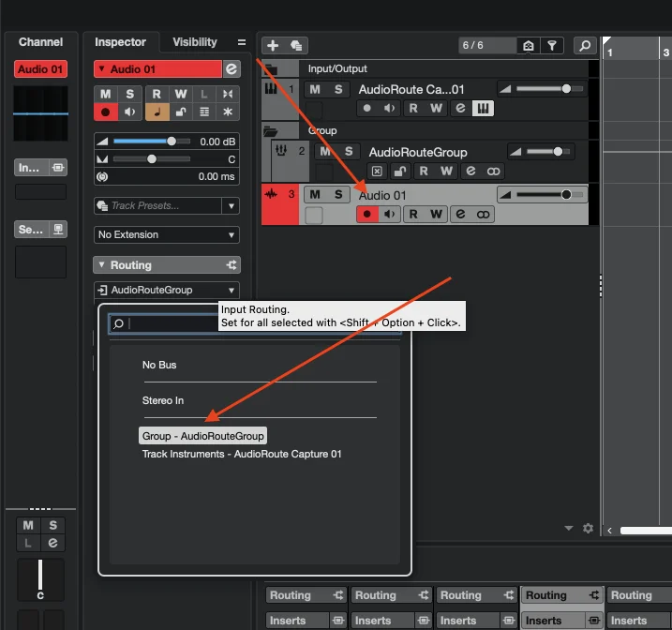Click the AudioRouteGroup bypass inserts X icon

(377, 171)
